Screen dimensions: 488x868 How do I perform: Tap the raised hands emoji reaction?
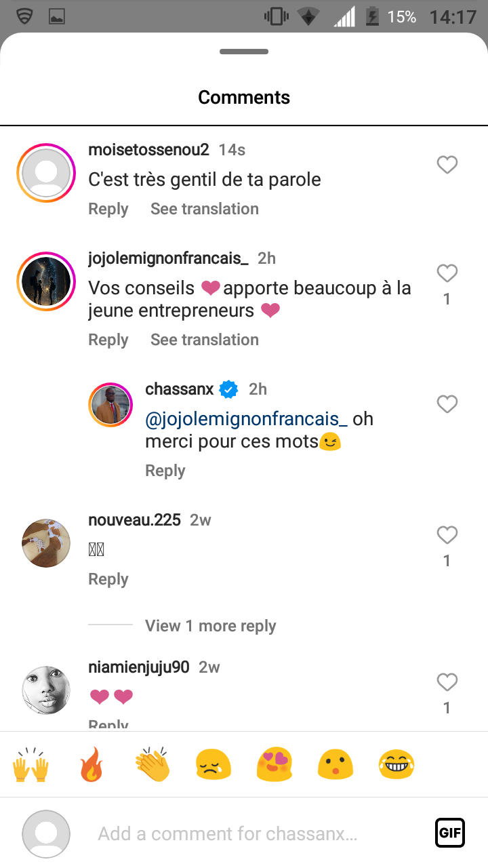click(31, 765)
